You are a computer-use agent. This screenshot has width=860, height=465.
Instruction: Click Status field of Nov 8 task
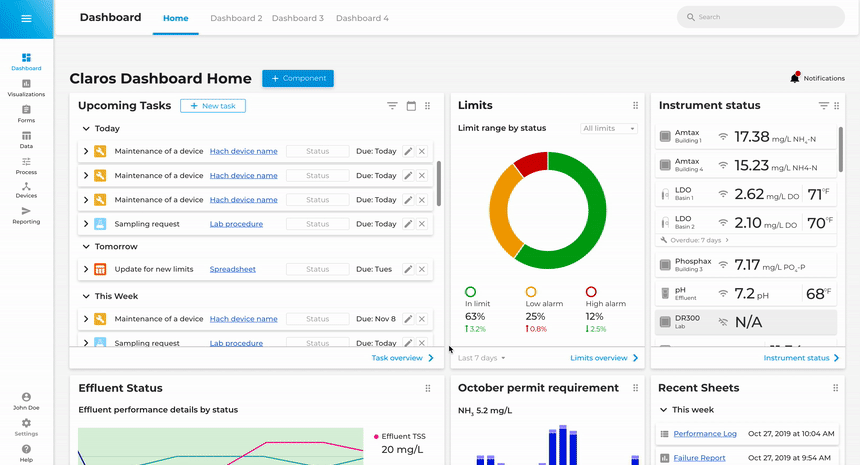pos(318,319)
